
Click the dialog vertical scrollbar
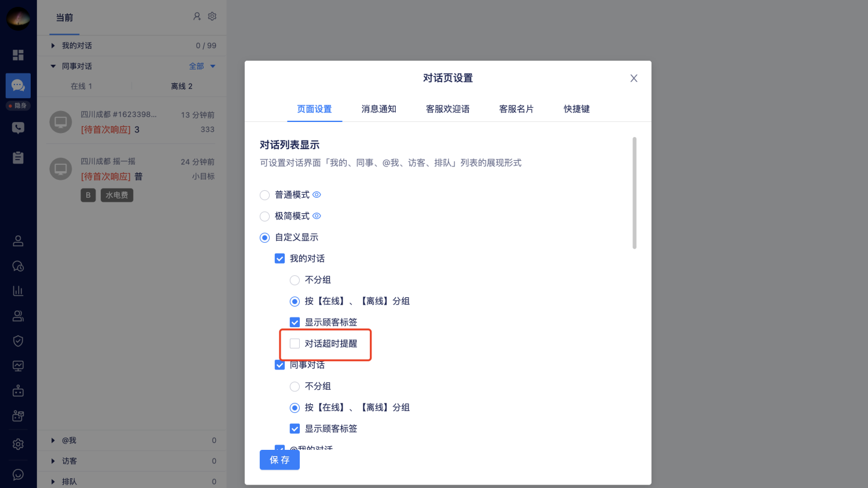[x=634, y=193]
